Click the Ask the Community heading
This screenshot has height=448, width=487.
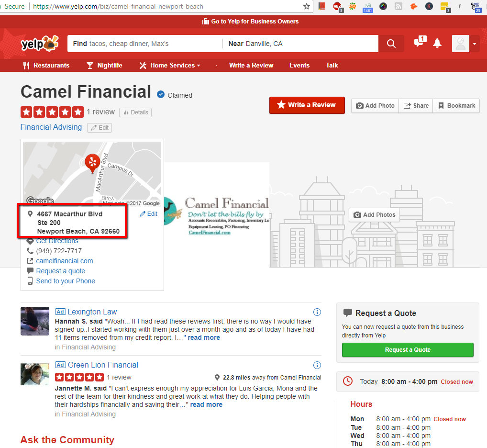coord(67,439)
